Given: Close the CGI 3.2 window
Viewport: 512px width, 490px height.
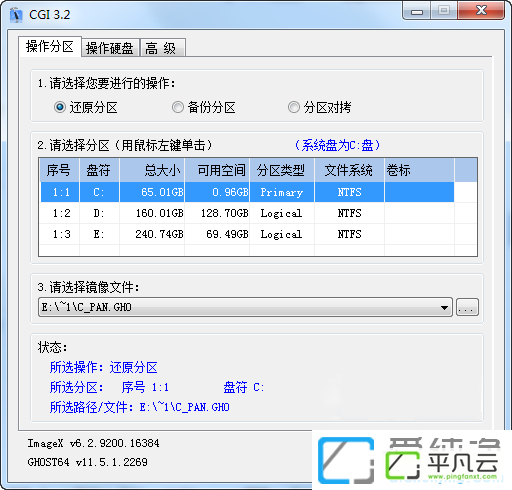Looking at the screenshot, I should [481, 11].
